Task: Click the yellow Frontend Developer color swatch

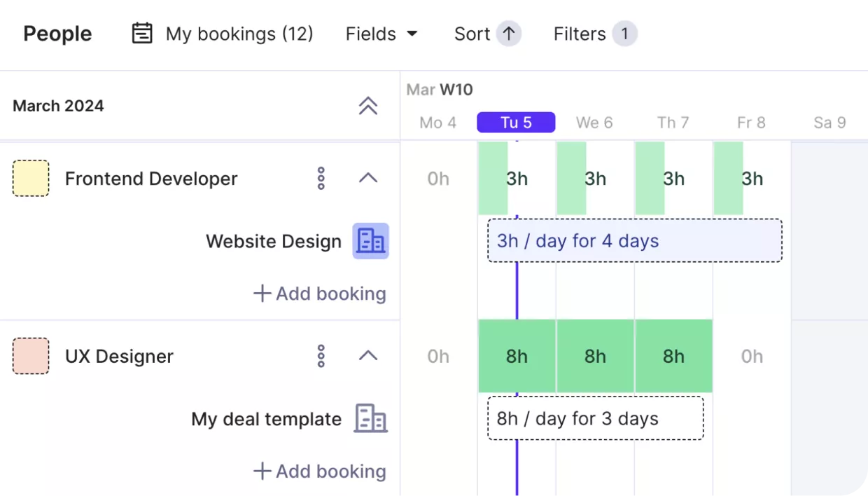Action: coord(31,178)
